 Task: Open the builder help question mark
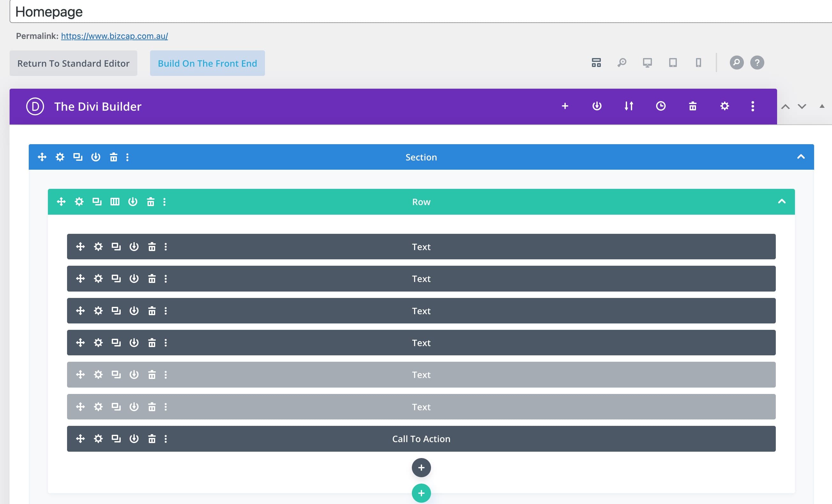pyautogui.click(x=757, y=63)
